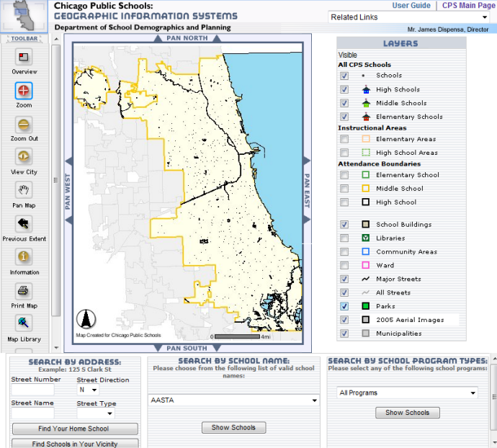
Task: Open the Map Library icon
Action: (24, 323)
